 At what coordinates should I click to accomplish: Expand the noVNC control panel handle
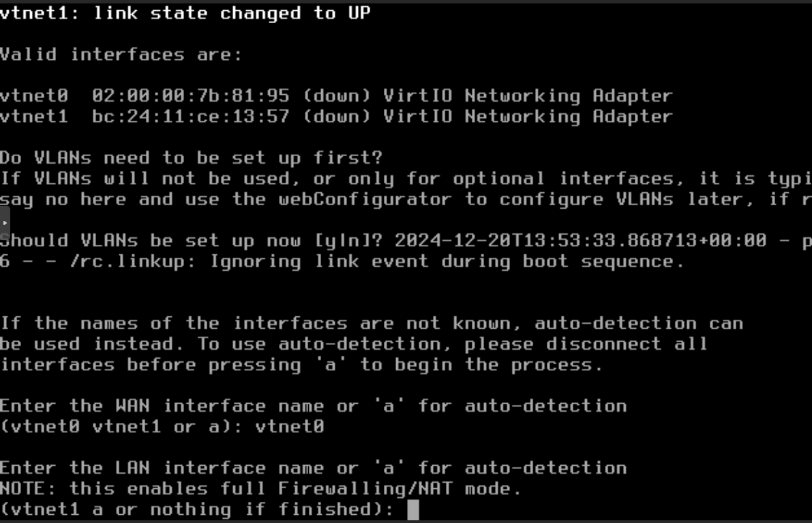point(4,223)
